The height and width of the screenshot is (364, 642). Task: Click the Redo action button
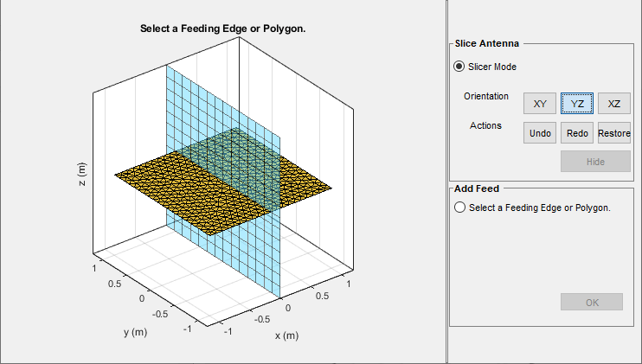click(577, 133)
